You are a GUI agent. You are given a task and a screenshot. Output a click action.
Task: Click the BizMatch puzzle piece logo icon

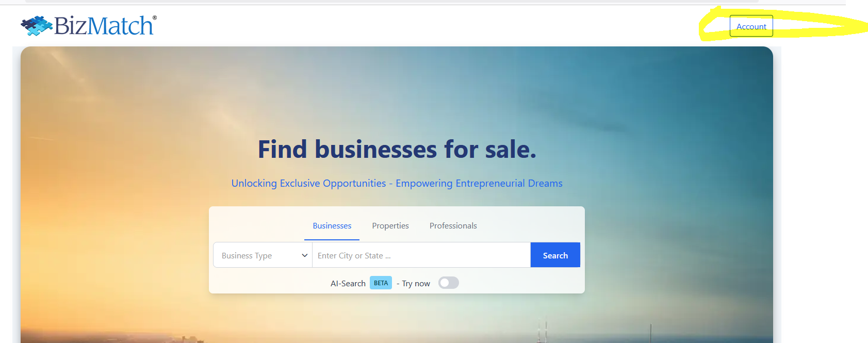tap(36, 26)
